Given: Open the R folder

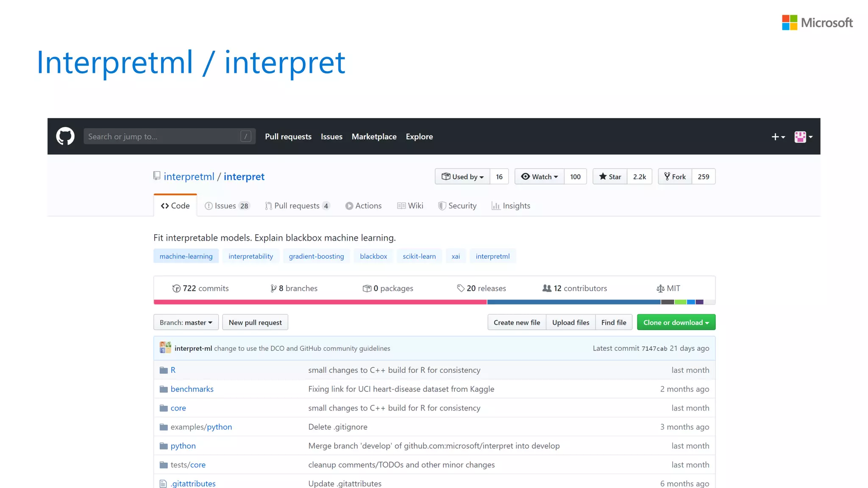Looking at the screenshot, I should [173, 370].
